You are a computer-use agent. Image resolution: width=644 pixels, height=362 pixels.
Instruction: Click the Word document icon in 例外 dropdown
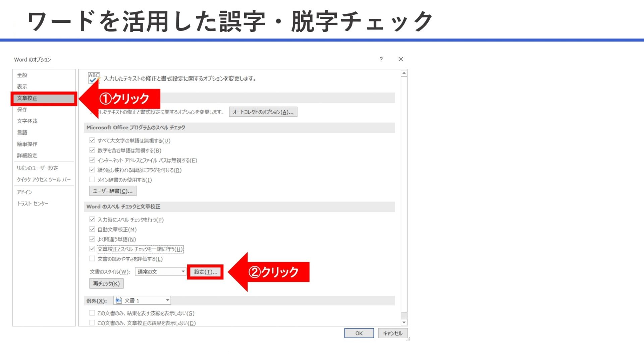pyautogui.click(x=118, y=300)
